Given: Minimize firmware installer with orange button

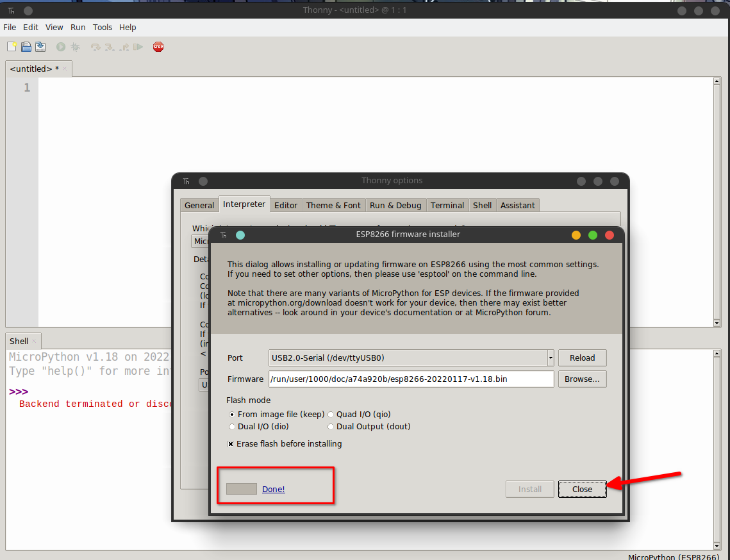Looking at the screenshot, I should tap(576, 235).
